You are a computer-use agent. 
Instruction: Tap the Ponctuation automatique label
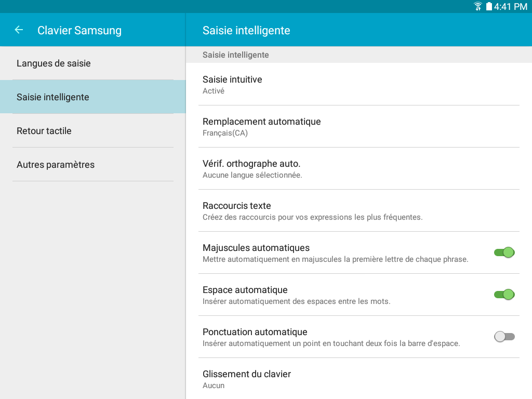point(255,332)
